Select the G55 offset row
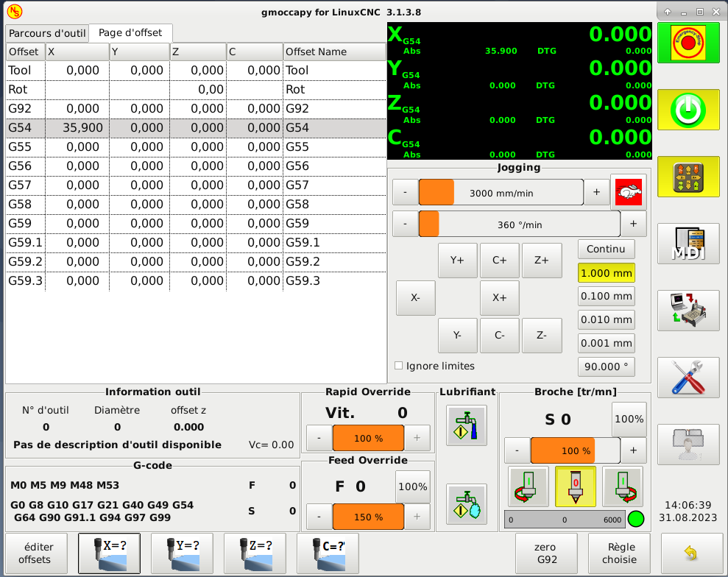 [x=196, y=146]
